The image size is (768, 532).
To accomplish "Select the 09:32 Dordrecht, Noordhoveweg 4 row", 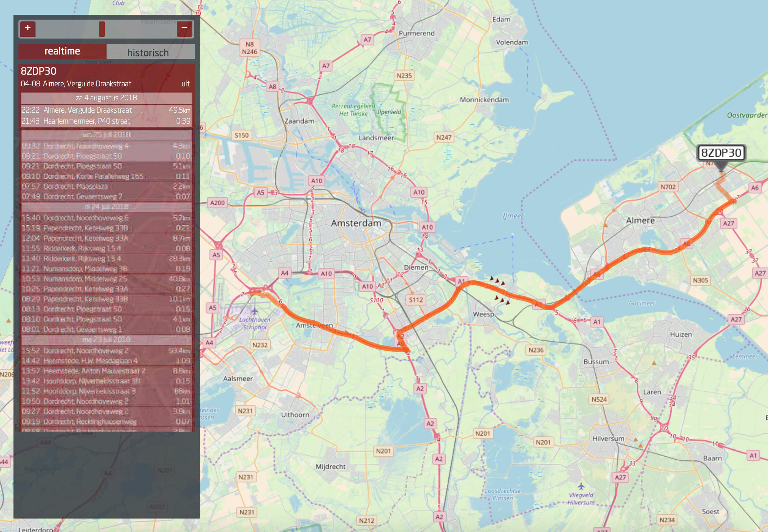I will (106, 146).
